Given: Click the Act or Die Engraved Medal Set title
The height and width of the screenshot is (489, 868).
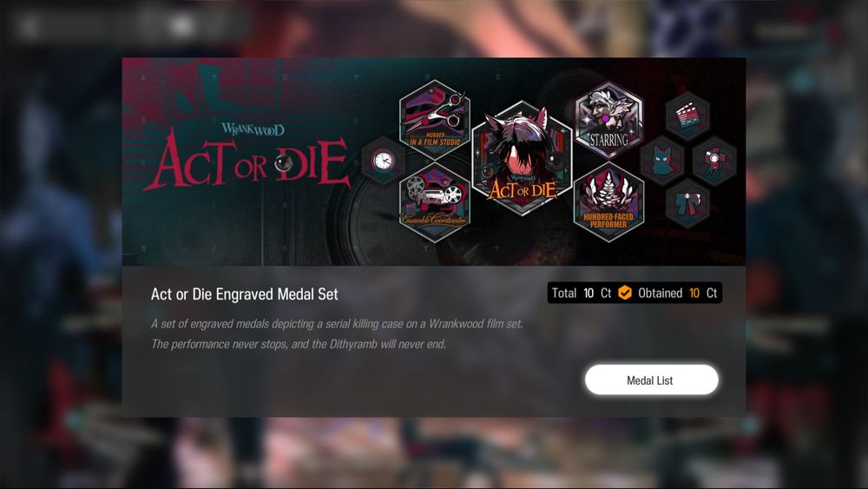Looking at the screenshot, I should 244,294.
